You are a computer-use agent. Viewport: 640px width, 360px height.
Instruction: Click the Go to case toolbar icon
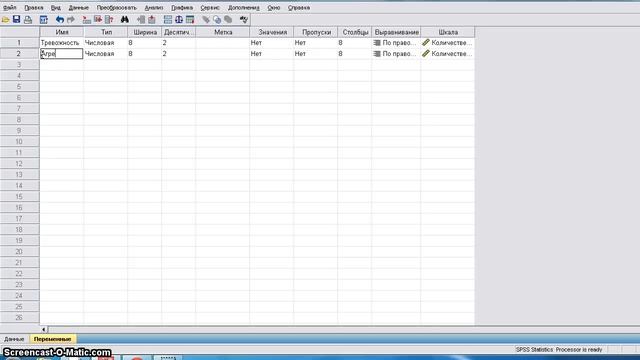(x=87, y=20)
